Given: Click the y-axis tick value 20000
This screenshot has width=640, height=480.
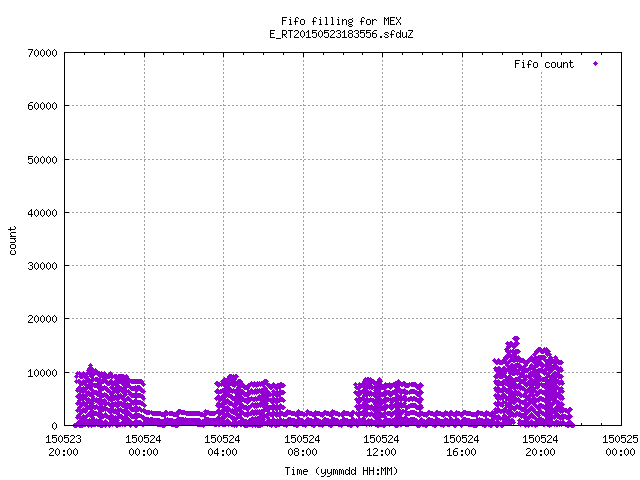Looking at the screenshot, I should tap(42, 319).
